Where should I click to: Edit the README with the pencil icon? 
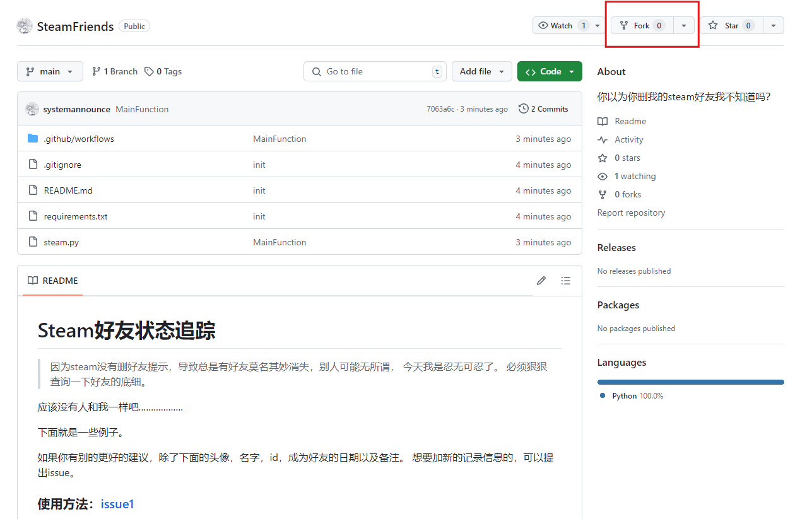[x=541, y=281]
